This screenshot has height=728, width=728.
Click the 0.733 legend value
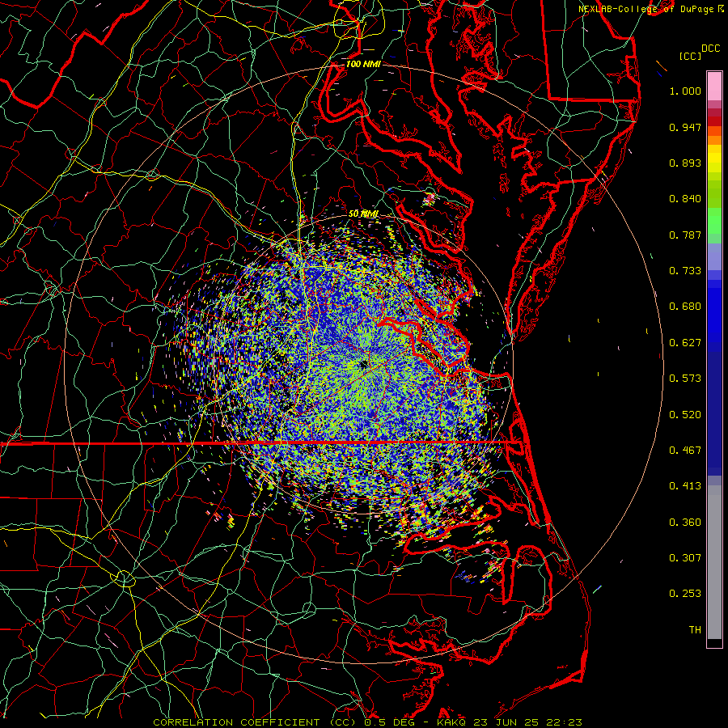pos(685,271)
